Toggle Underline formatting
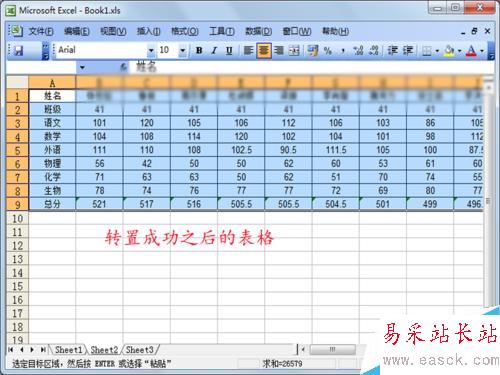 229,51
